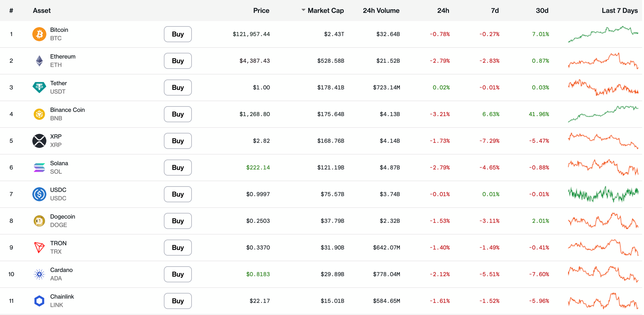
Task: Click the Tether green logo icon
Action: (39, 87)
